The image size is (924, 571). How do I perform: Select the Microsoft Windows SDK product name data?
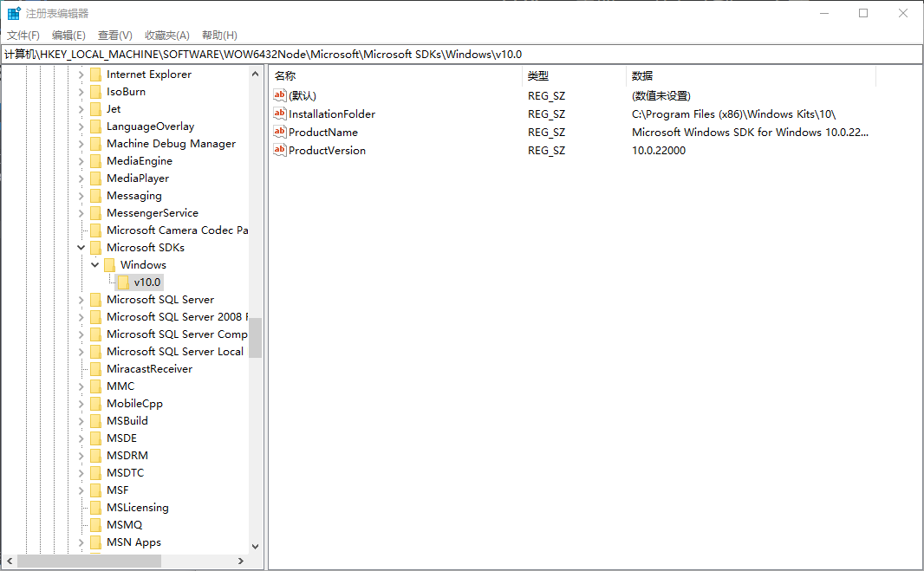point(750,132)
